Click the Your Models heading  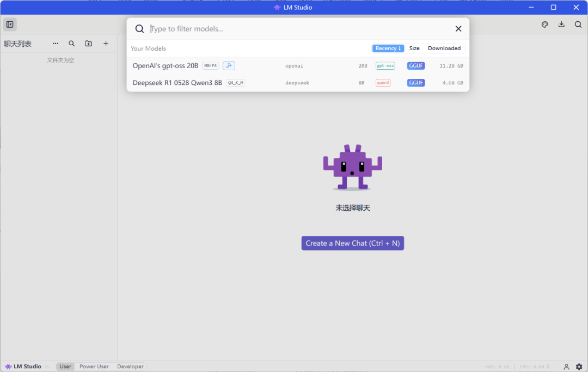click(x=148, y=48)
